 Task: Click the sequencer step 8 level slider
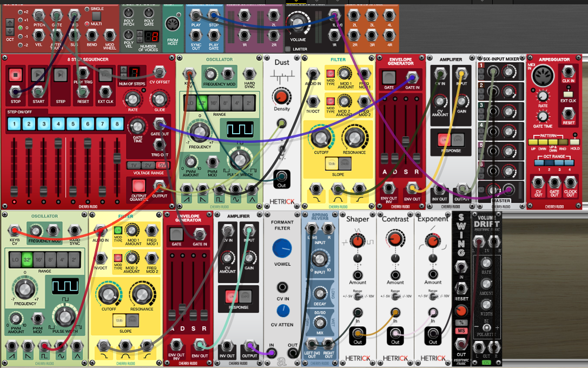point(117,158)
